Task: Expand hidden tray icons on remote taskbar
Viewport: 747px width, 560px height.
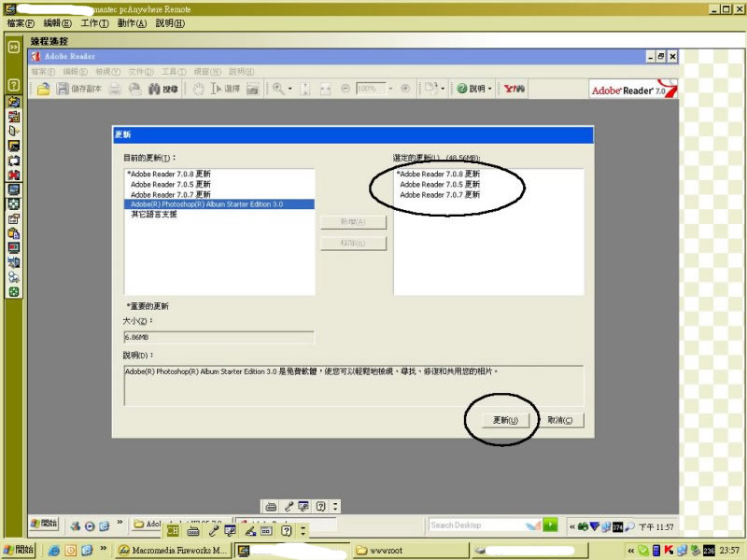Action: tap(572, 526)
